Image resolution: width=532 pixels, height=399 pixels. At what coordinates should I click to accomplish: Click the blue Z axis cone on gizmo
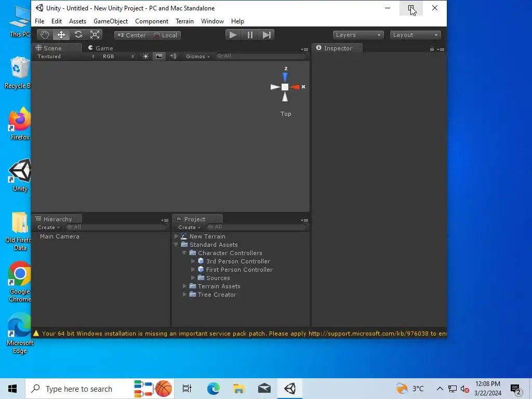(x=285, y=77)
